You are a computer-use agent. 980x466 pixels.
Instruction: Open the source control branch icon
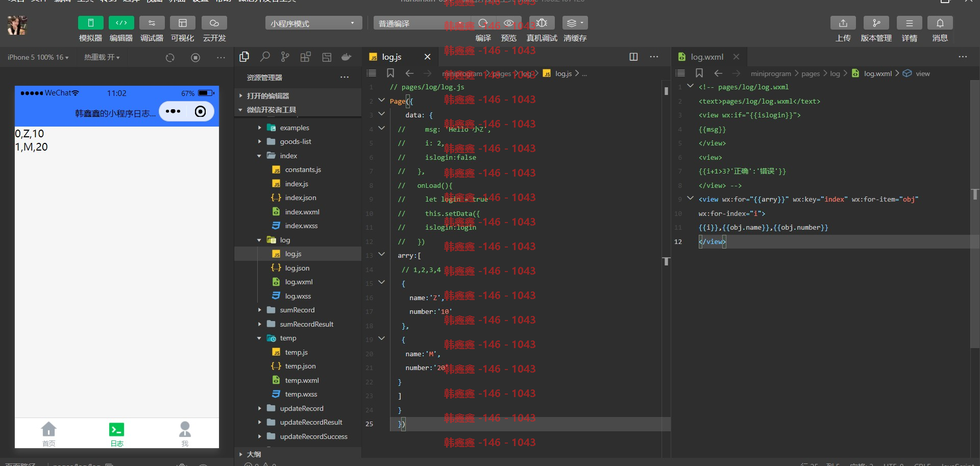[x=285, y=57]
